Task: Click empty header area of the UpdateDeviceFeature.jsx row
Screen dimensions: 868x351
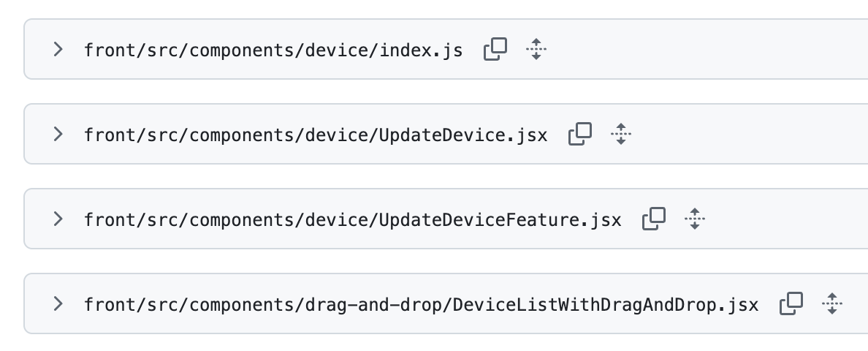Action: coord(782,219)
